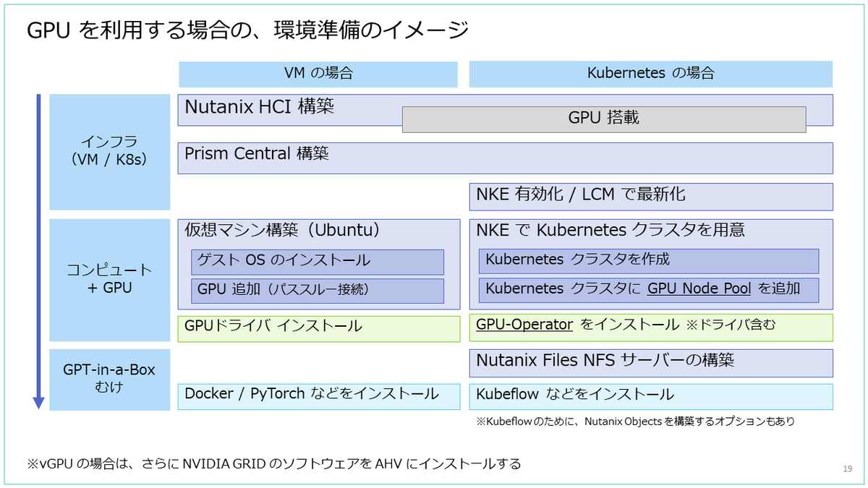Click the '※ドライバ含む' note text
This screenshot has width=868, height=488.
coord(731,325)
